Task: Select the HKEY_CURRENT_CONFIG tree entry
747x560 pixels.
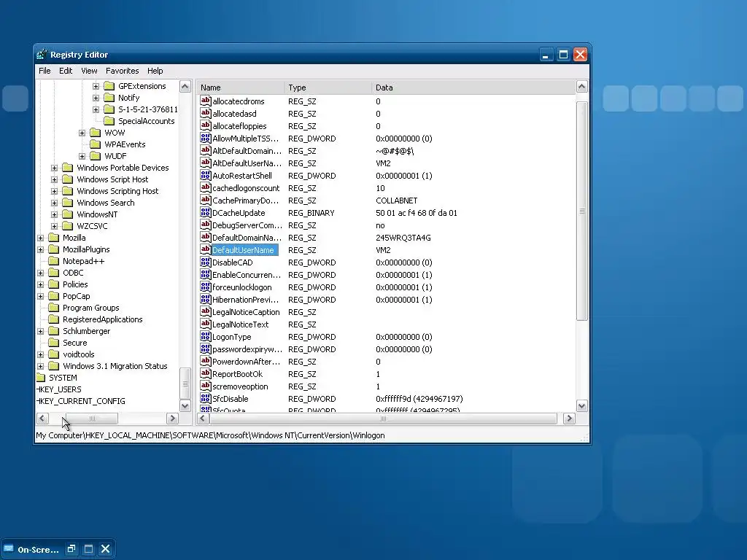Action: [x=80, y=402]
